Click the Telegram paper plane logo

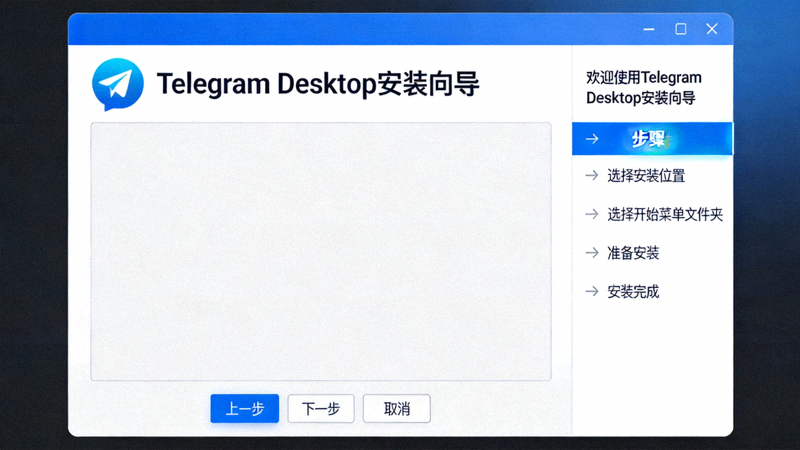click(118, 84)
